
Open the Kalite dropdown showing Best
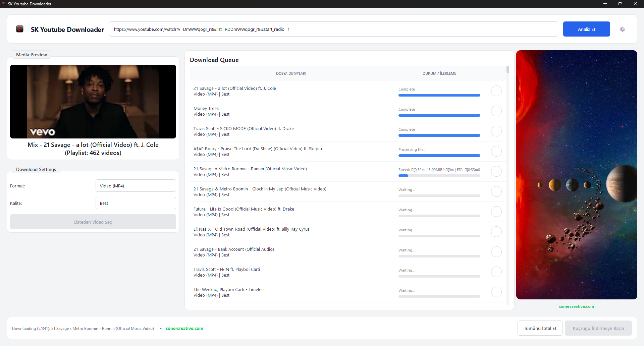(x=136, y=203)
